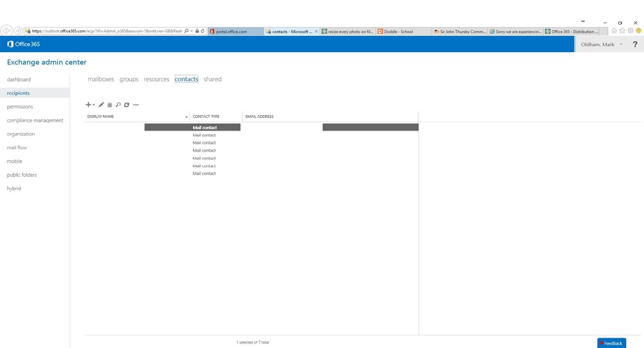Expand the Oldham, Mark account dropdown
Screen dimensions: 644x348
click(x=621, y=44)
